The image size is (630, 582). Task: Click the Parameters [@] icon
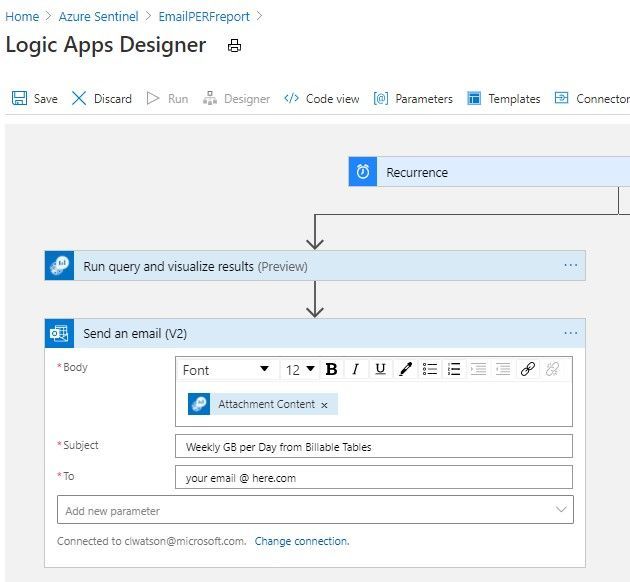tap(380, 98)
